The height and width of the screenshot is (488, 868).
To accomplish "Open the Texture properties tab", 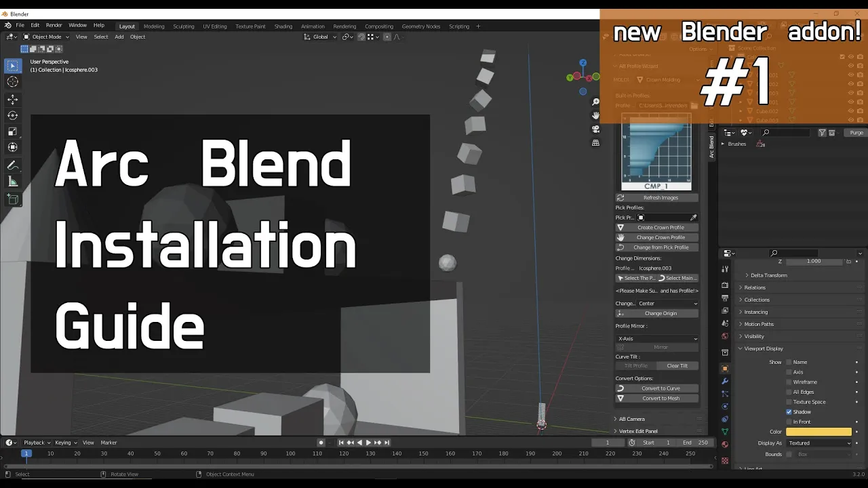I will 725,461.
